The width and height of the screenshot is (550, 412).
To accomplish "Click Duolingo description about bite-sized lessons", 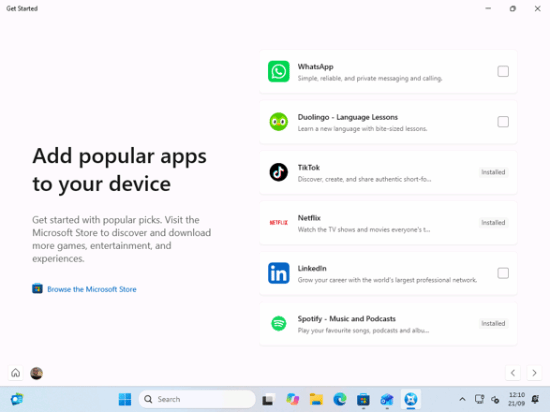I will 362,129.
